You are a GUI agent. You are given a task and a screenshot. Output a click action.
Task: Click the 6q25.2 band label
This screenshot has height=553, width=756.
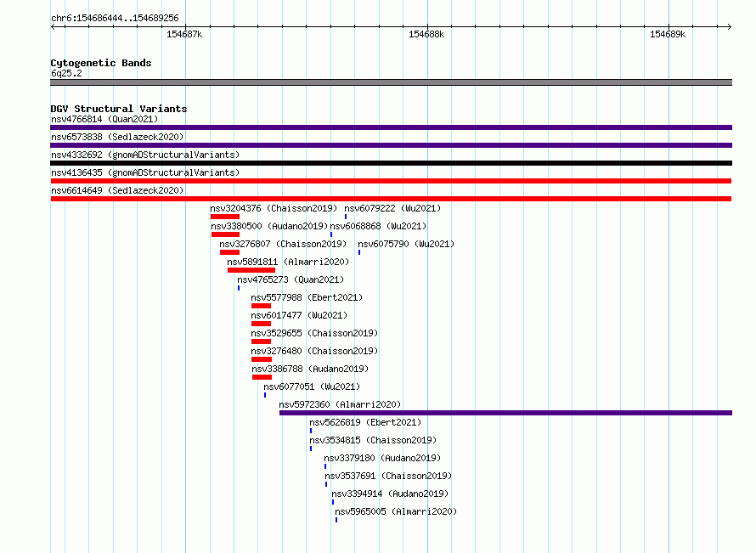[x=66, y=73]
